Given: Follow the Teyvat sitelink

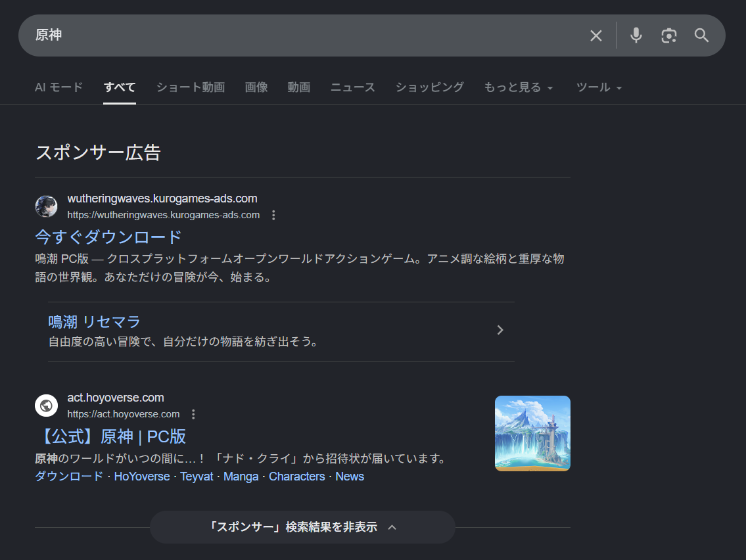Looking at the screenshot, I should [197, 477].
